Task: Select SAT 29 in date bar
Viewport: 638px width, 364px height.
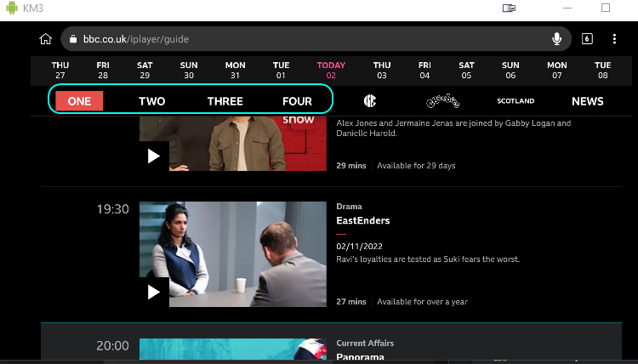Action: pyautogui.click(x=145, y=70)
